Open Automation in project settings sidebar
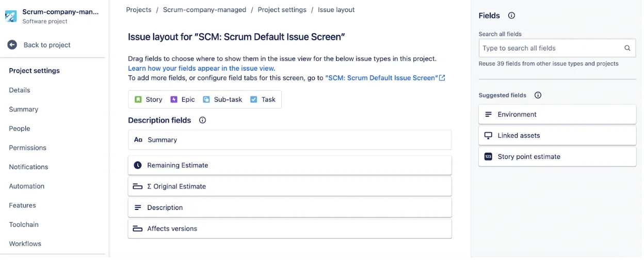The height and width of the screenshot is (261, 644). 27,186
